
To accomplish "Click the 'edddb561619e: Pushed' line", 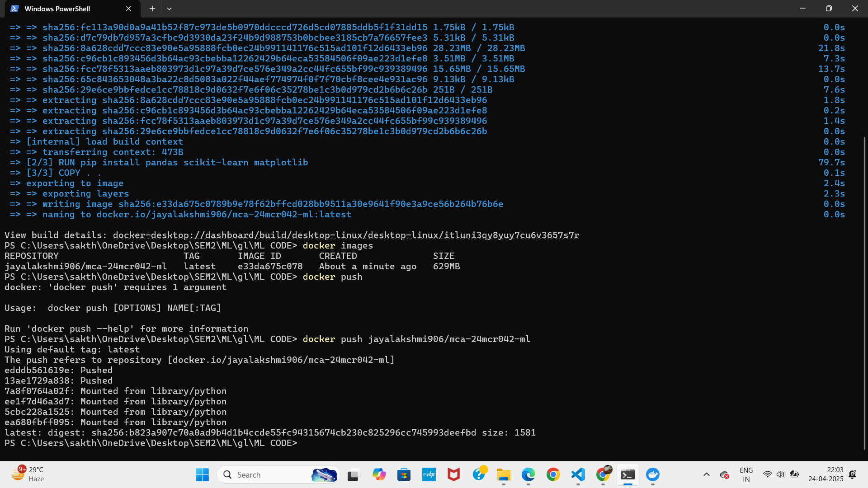I will click(x=58, y=370).
